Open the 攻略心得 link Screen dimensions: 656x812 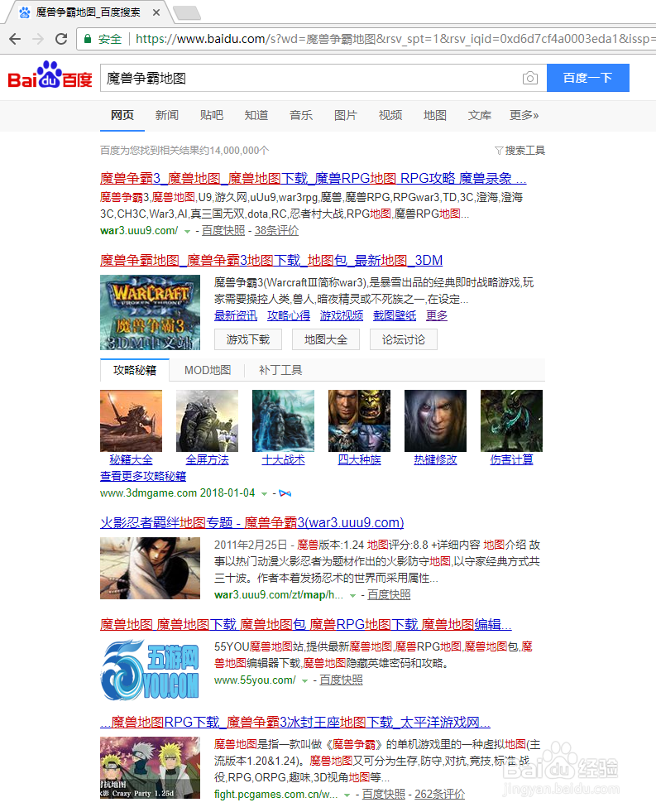289,315
